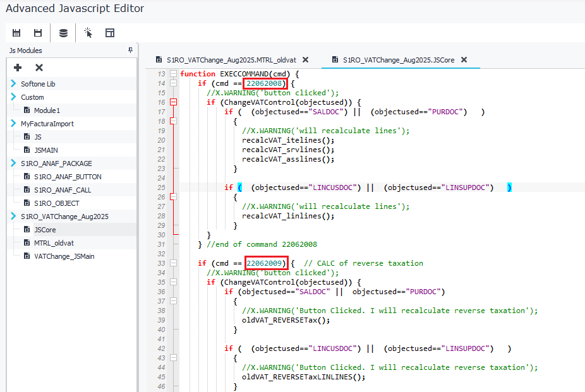The height and width of the screenshot is (392, 585).
Task: Click line number 25 in the gutter
Action: click(x=161, y=187)
